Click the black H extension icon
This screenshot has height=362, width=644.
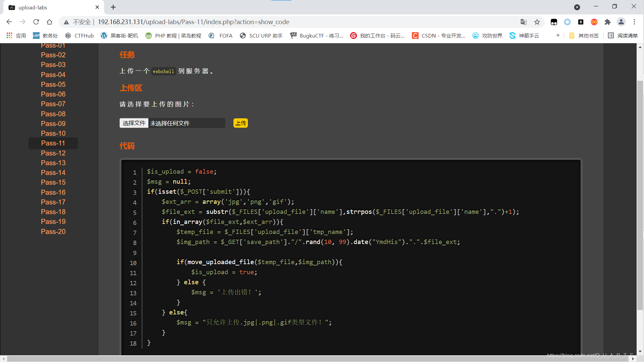point(581,22)
